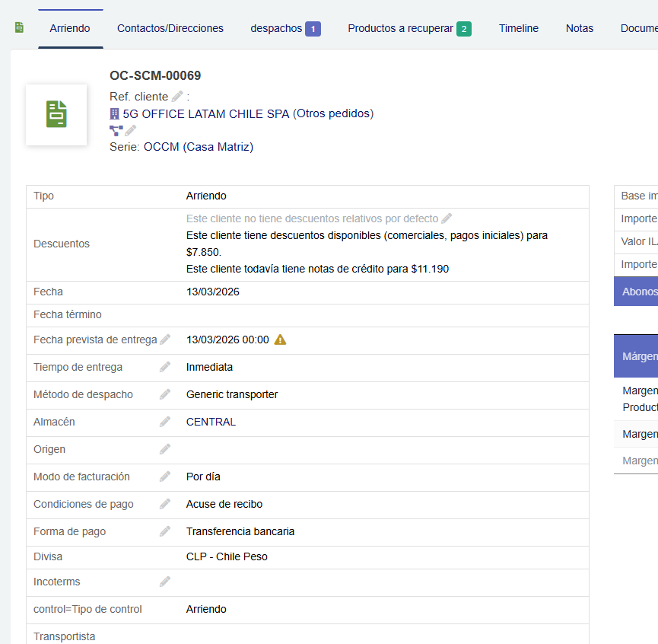
Task: Click the project hierarchy icon under customer
Action: (x=116, y=130)
